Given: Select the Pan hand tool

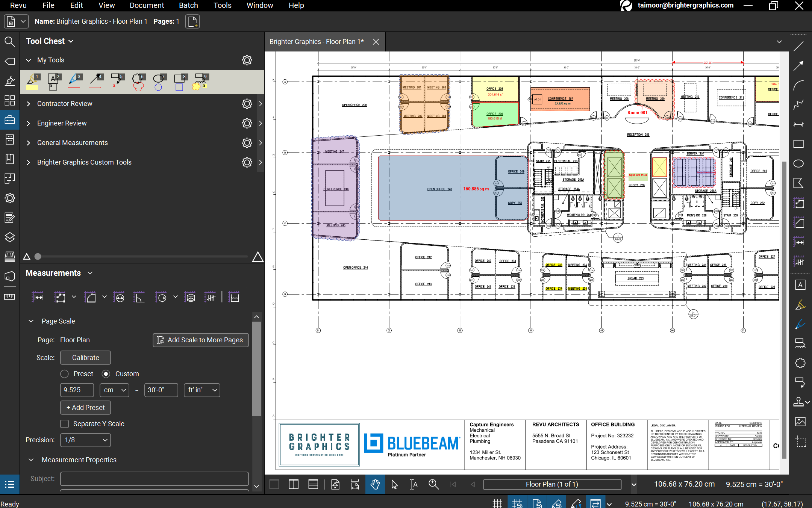Looking at the screenshot, I should [x=375, y=484].
